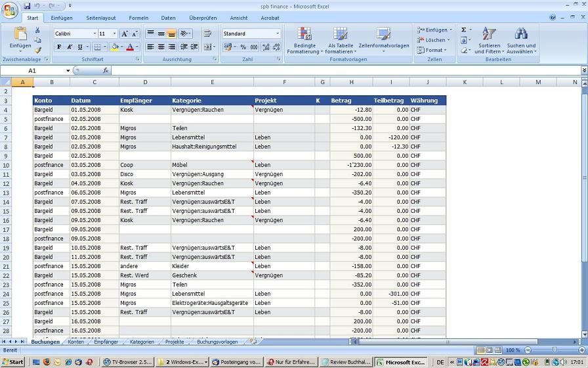Click the insert function fx button
588x368 pixels.
(x=106, y=70)
